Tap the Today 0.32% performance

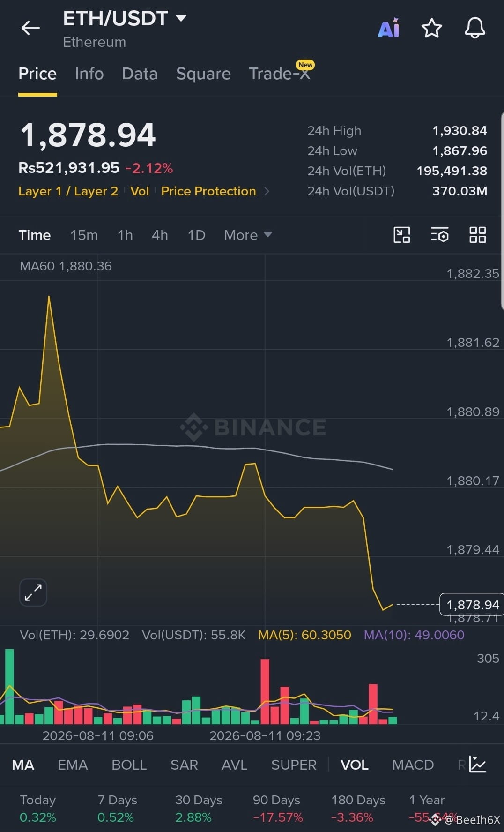pos(38,809)
